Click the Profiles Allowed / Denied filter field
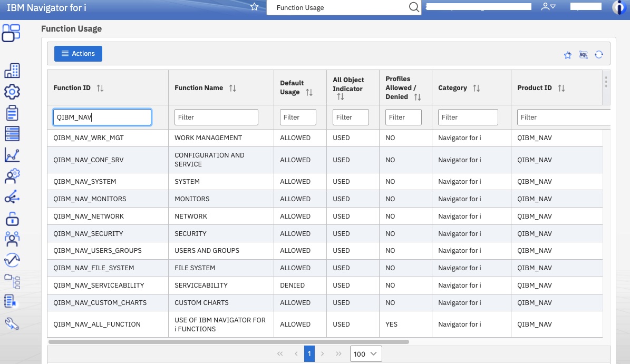The width and height of the screenshot is (630, 364). (x=403, y=117)
